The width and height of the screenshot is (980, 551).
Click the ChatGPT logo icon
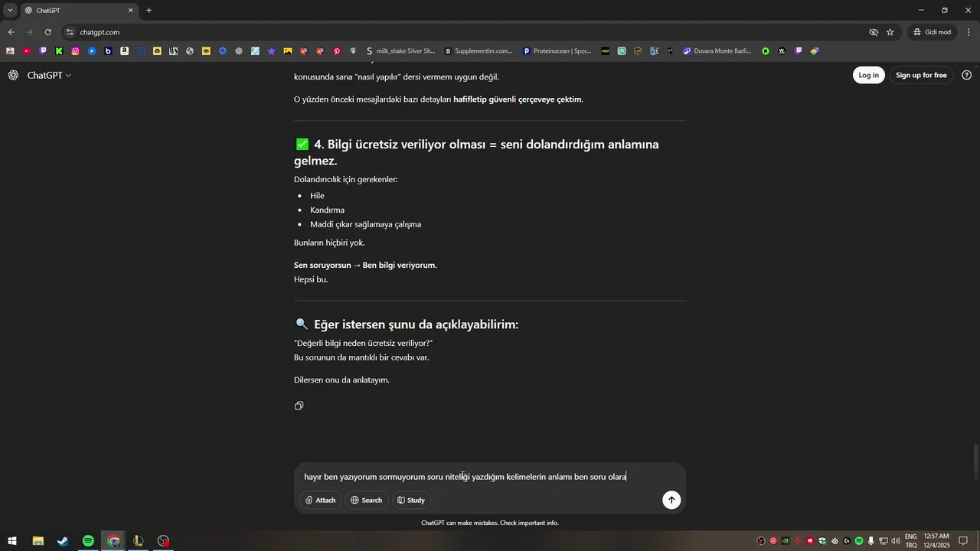point(13,75)
